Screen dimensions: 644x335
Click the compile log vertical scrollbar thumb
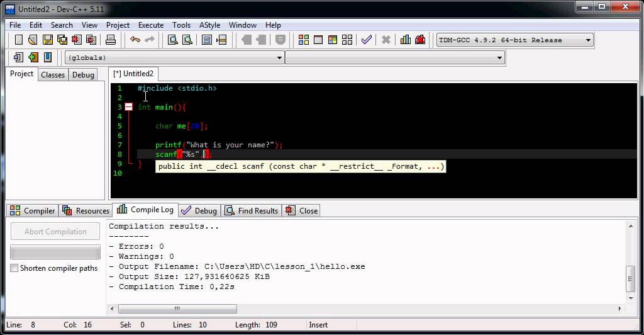(x=630, y=279)
